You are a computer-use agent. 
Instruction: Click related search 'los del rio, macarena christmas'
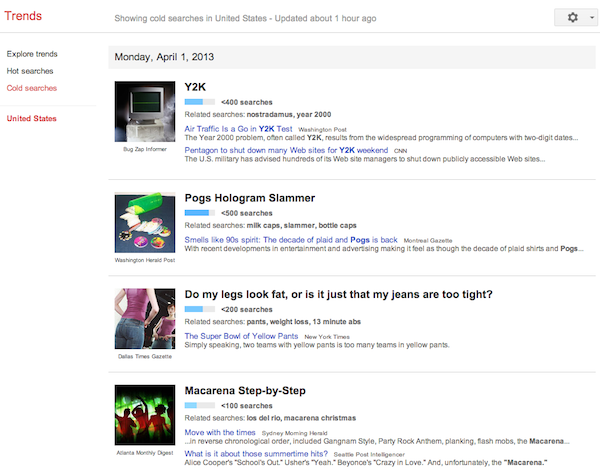pos(301,418)
